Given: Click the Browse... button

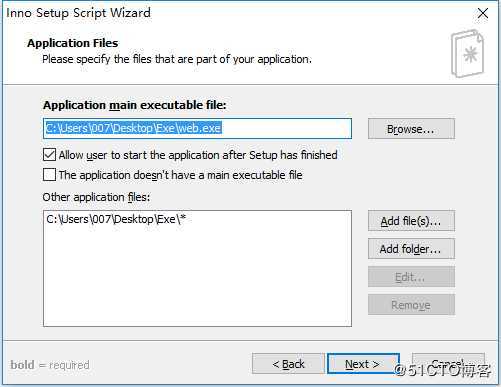Looking at the screenshot, I should coord(411,129).
